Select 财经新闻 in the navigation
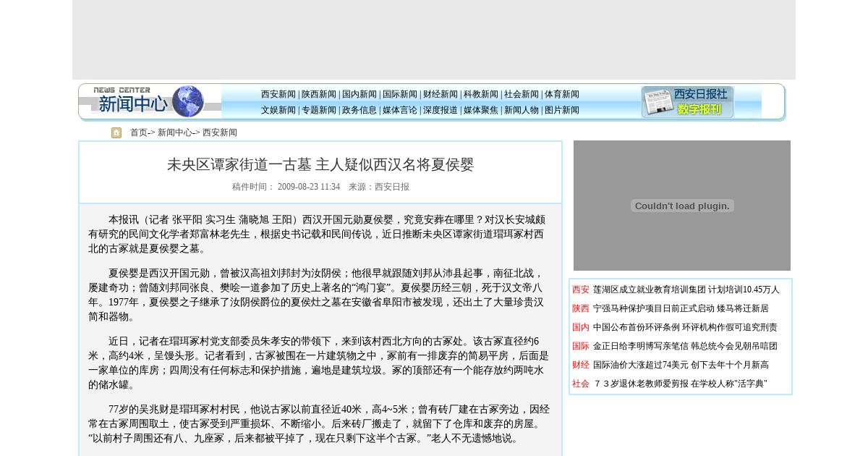868x456 pixels. tap(441, 94)
